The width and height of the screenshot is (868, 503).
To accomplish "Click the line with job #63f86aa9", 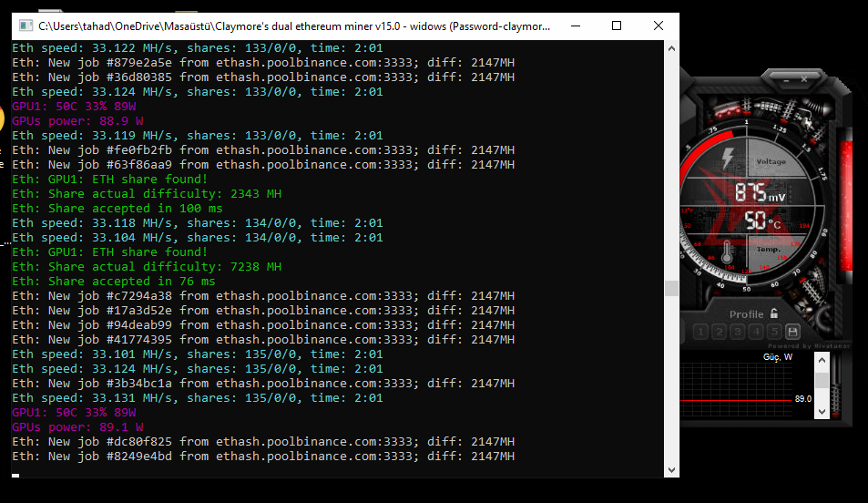I will pyautogui.click(x=263, y=165).
